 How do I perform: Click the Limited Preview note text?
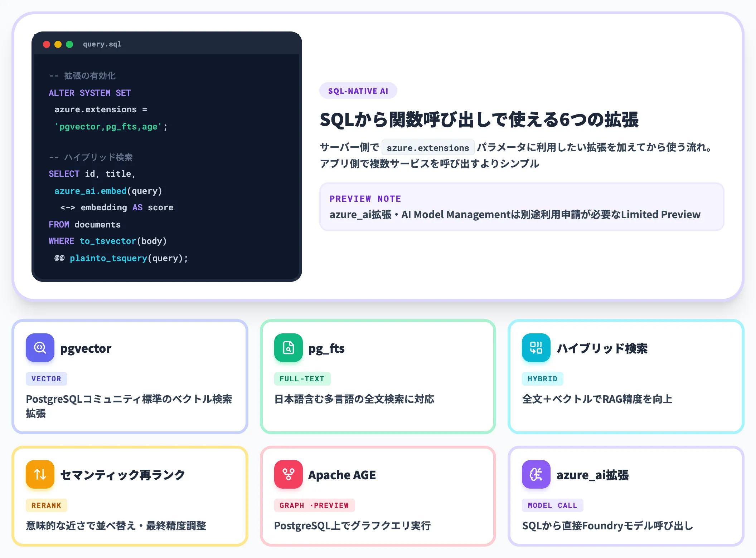[x=515, y=215]
